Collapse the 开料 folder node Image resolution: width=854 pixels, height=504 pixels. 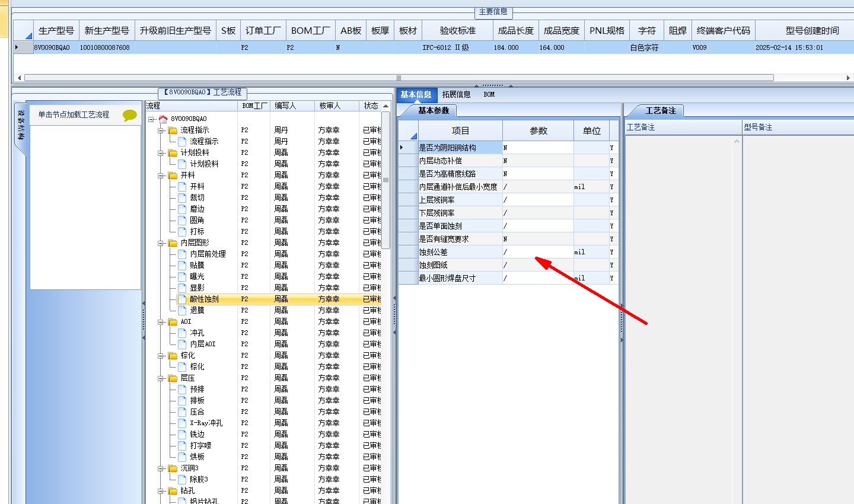(x=161, y=175)
